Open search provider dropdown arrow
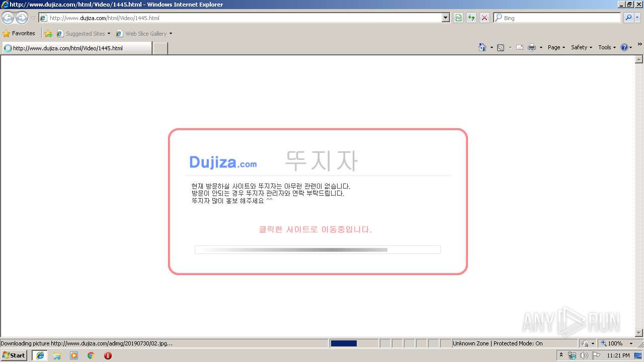The image size is (644, 362). click(637, 18)
